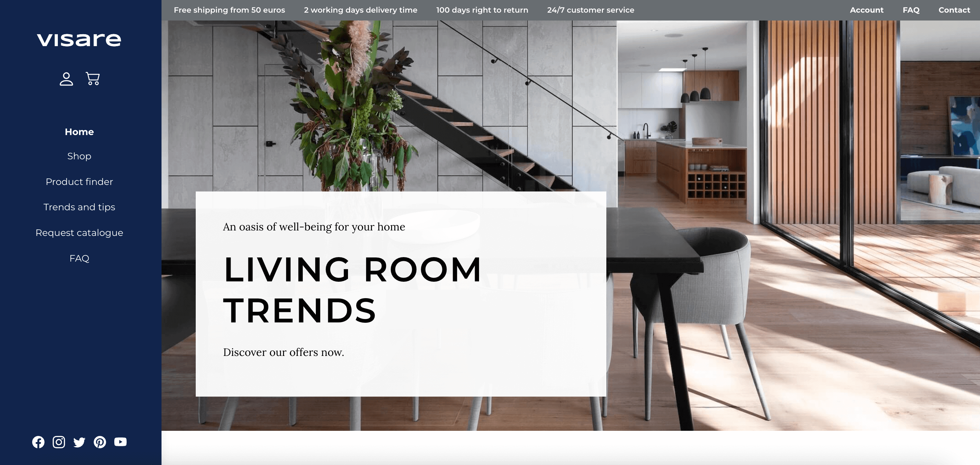The image size is (980, 465).
Task: Open the Trends and tips page
Action: (x=79, y=207)
